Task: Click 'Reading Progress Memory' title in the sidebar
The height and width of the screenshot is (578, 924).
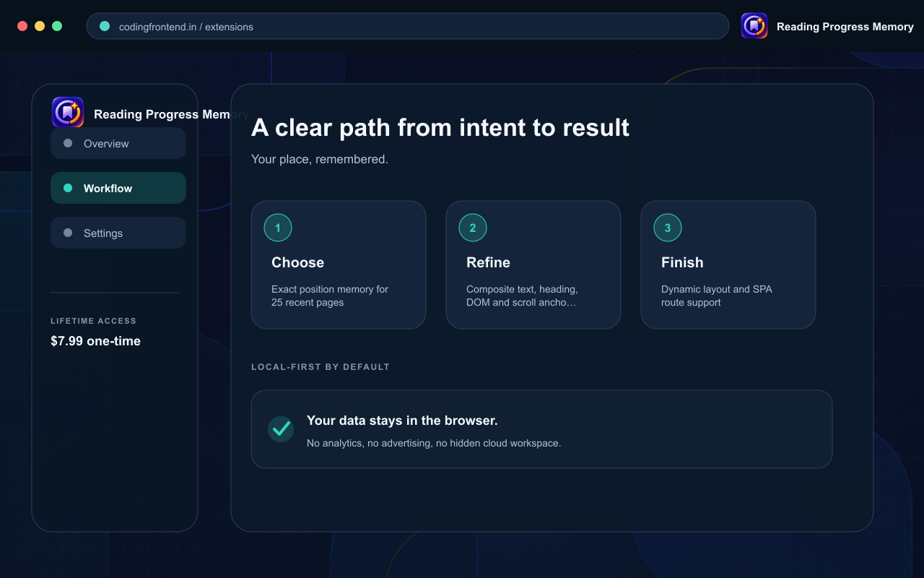Action: [171, 114]
